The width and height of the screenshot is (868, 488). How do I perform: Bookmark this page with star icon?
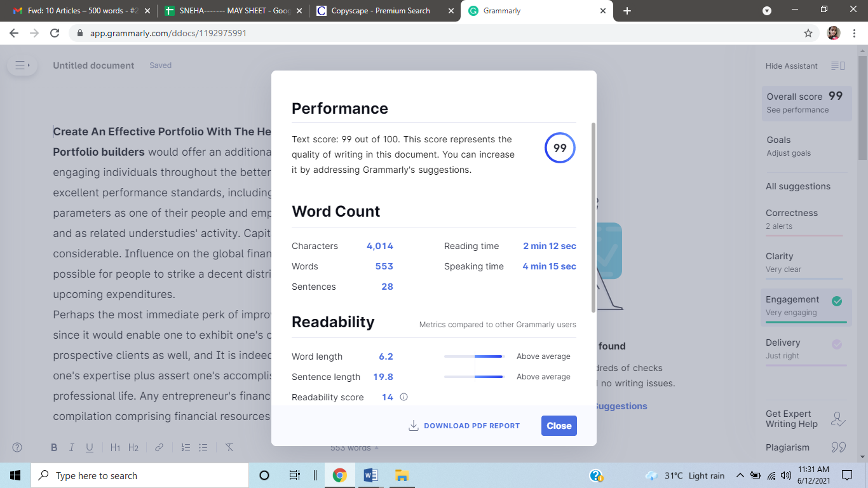(808, 33)
